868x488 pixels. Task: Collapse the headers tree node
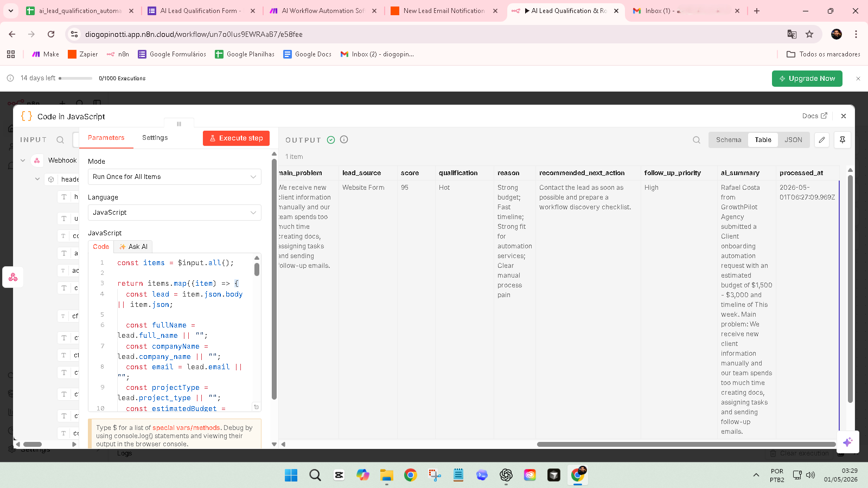pos(37,179)
